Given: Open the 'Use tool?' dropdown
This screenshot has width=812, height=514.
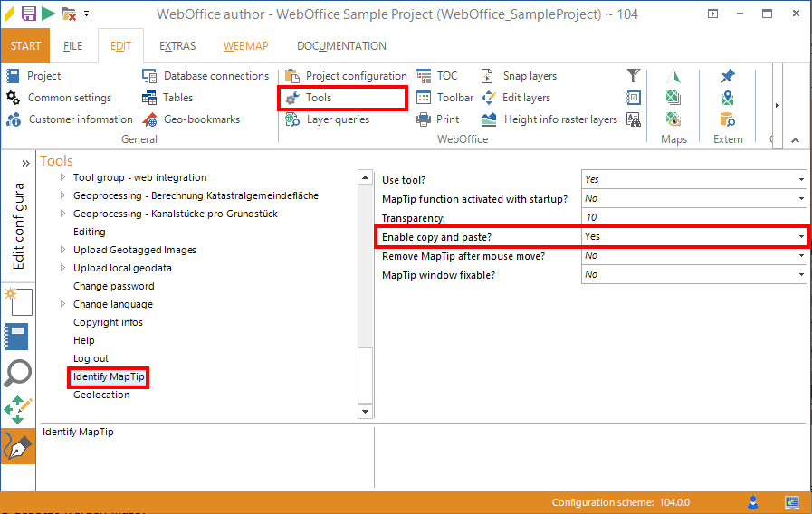Looking at the screenshot, I should point(801,179).
